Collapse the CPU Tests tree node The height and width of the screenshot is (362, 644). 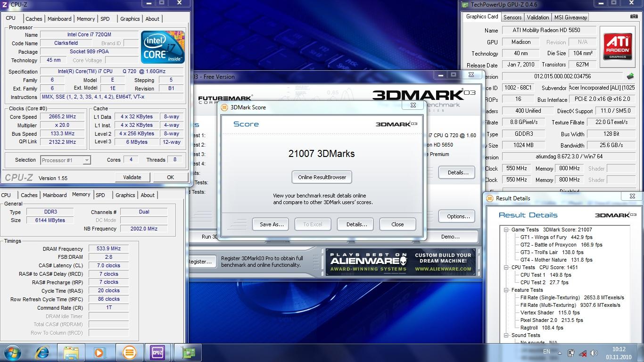coord(506,267)
